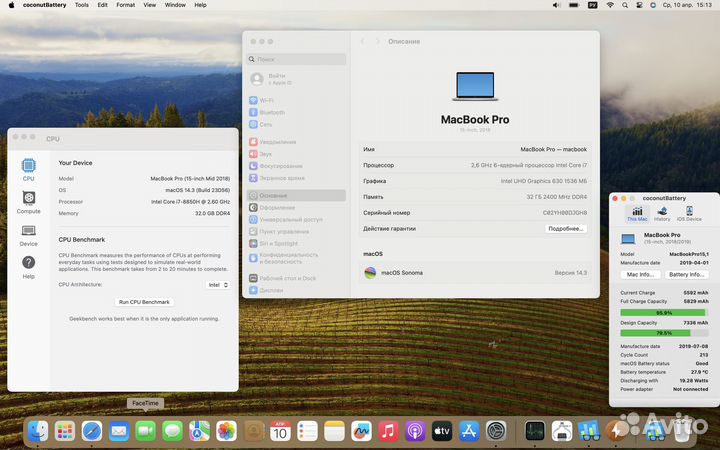Launch Safari from the Dock

[92, 431]
